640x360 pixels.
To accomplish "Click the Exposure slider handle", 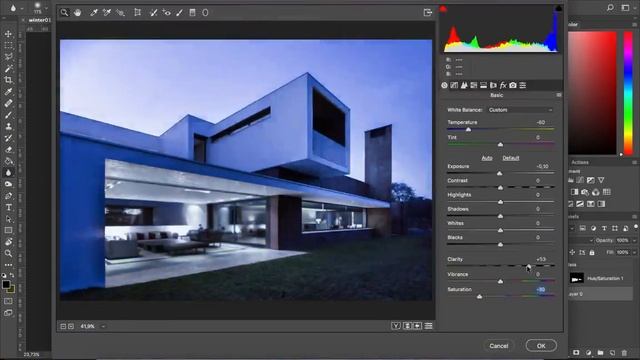I will (x=499, y=173).
